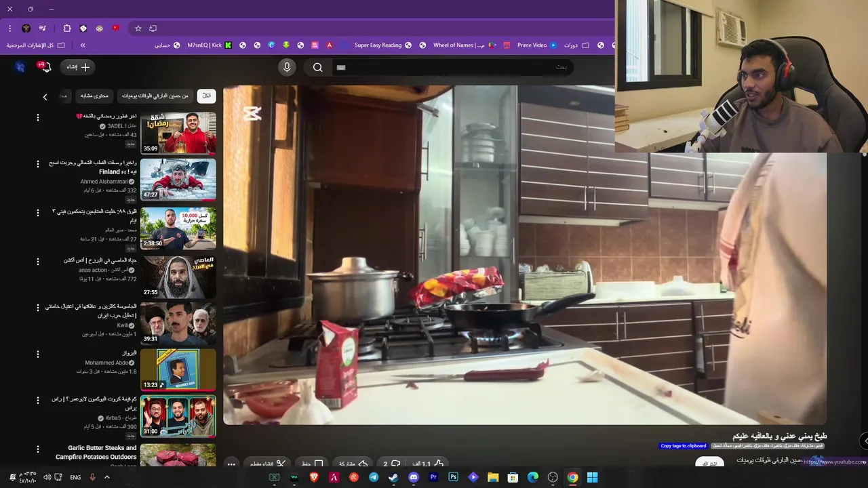Viewport: 868px width, 488px height.
Task: Open Photoshop from the taskbar
Action: [x=453, y=477]
